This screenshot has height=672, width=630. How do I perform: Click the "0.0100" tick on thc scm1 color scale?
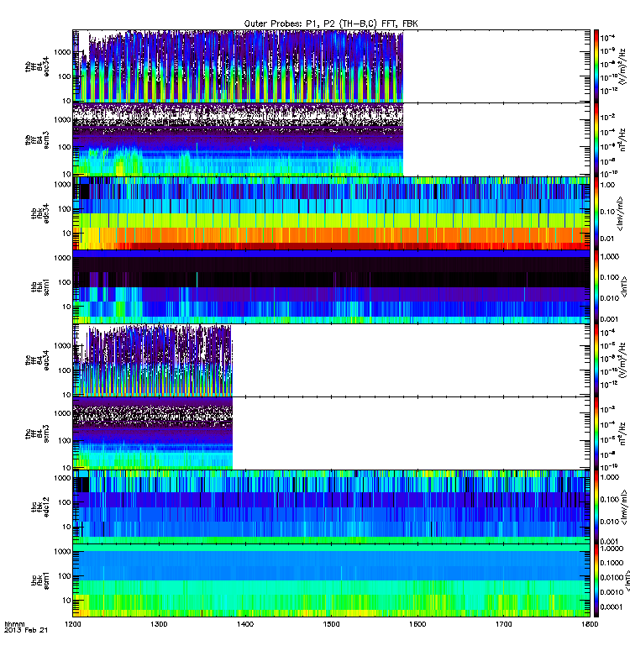(612, 577)
